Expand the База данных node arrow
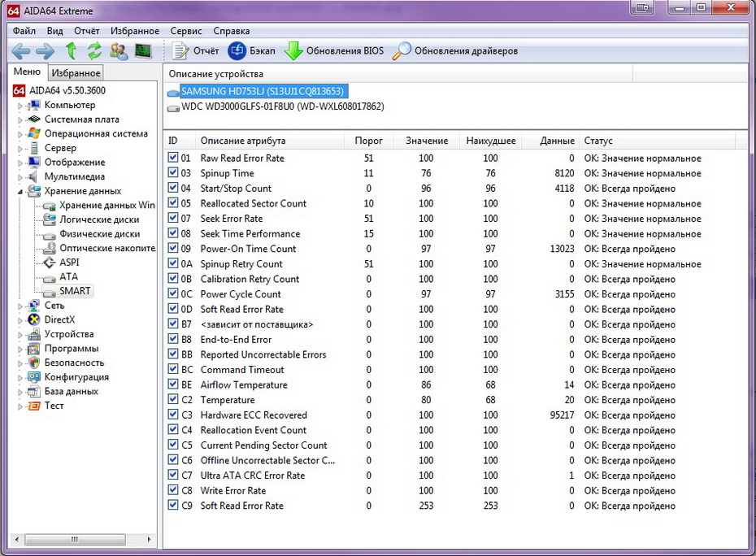The width and height of the screenshot is (756, 556). [x=20, y=392]
